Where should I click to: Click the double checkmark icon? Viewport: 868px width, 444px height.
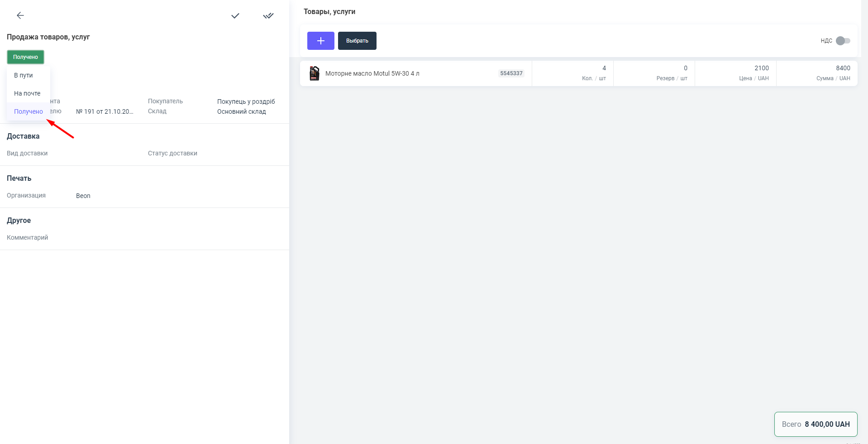[x=268, y=16]
